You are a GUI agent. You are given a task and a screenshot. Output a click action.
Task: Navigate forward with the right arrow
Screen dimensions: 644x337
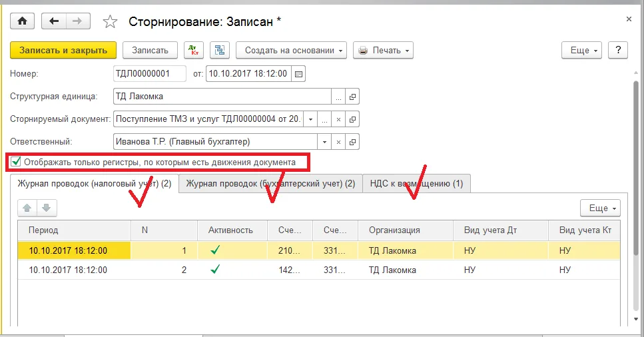pos(78,21)
